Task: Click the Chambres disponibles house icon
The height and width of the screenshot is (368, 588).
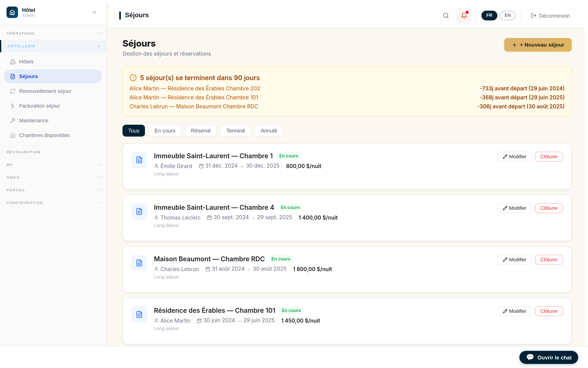Action: (13, 135)
